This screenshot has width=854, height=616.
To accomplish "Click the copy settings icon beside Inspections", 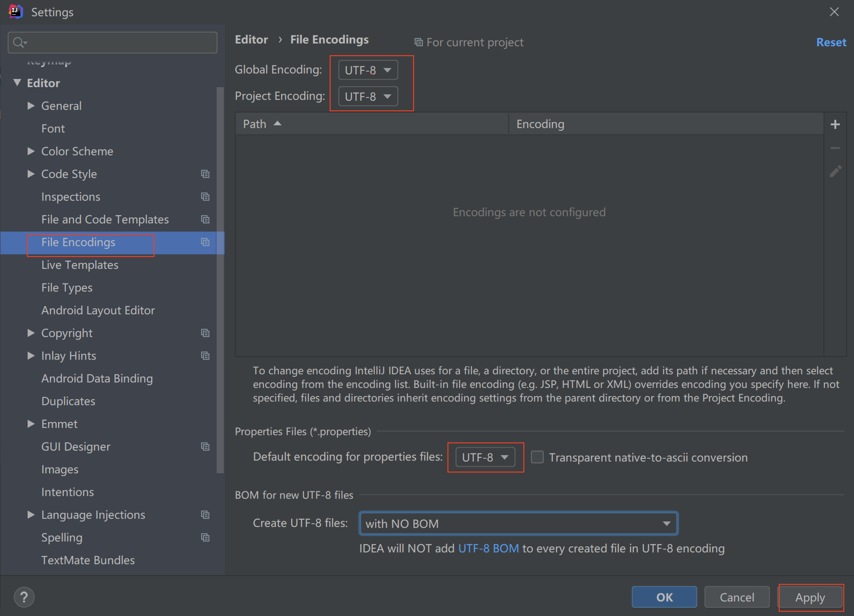I will 205,197.
